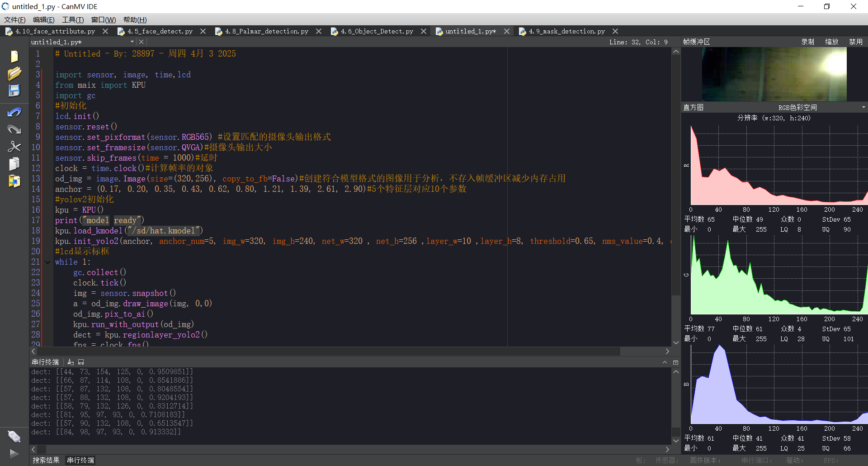Click the Open File folder icon
Image resolution: width=868 pixels, height=466 pixels.
click(14, 73)
